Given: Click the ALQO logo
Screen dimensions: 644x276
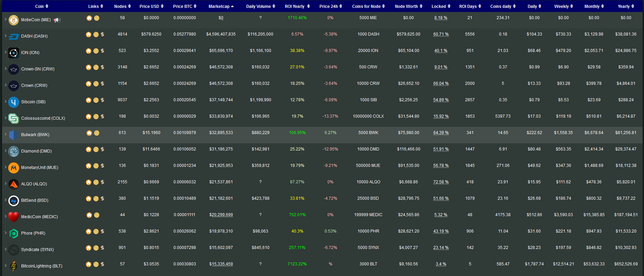Looking at the screenshot, I should tap(14, 184).
